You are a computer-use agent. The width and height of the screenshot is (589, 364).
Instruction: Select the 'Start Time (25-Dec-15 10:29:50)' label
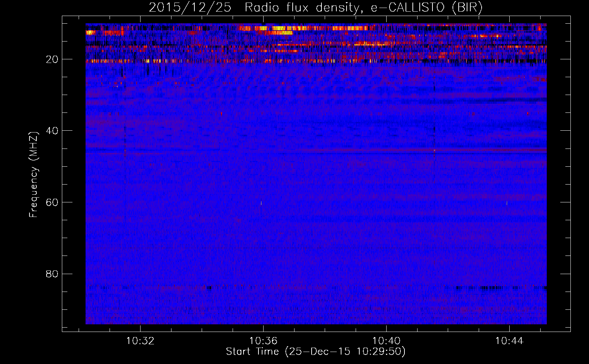click(x=316, y=352)
